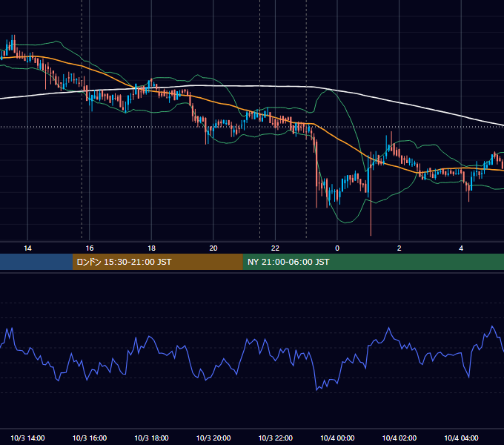Click the ロンドン 15:30-21:00 JST session bar
Viewport: 504px width, 445px height.
click(x=157, y=262)
